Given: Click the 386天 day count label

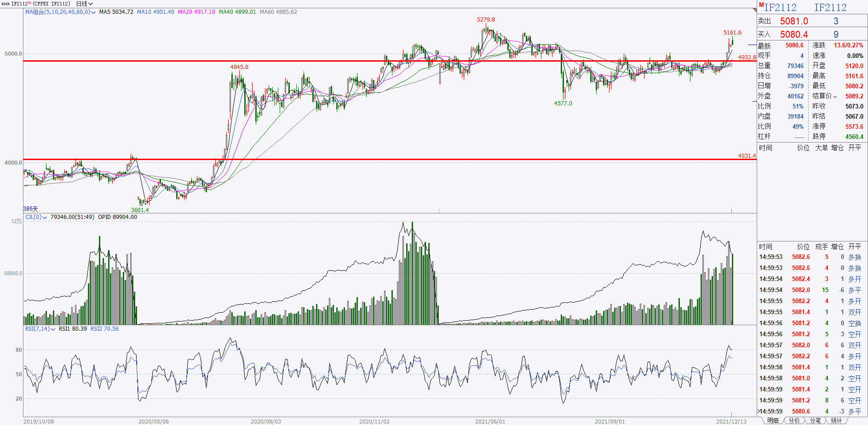Looking at the screenshot, I should (x=31, y=209).
